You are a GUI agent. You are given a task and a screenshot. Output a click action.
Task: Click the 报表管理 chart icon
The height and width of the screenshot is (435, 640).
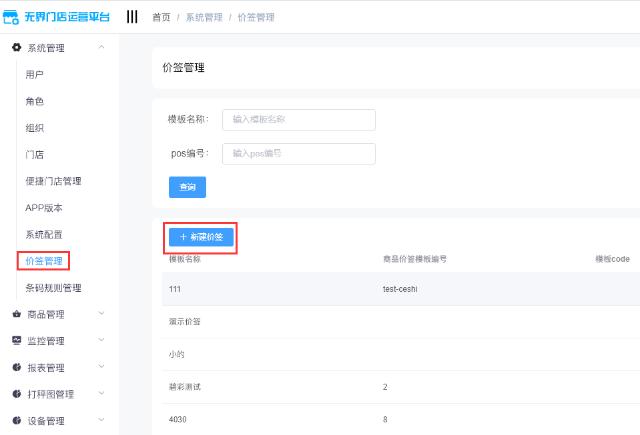pyautogui.click(x=16, y=367)
